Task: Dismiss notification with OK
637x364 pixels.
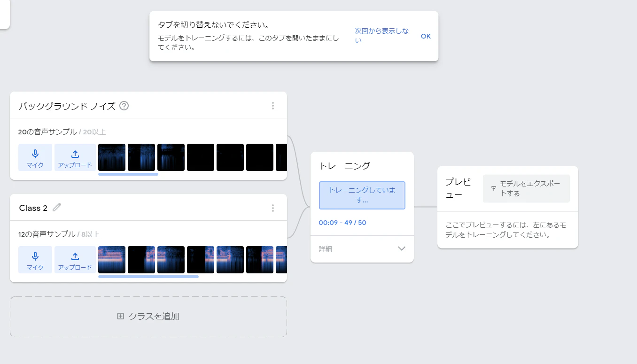Action: [x=426, y=36]
